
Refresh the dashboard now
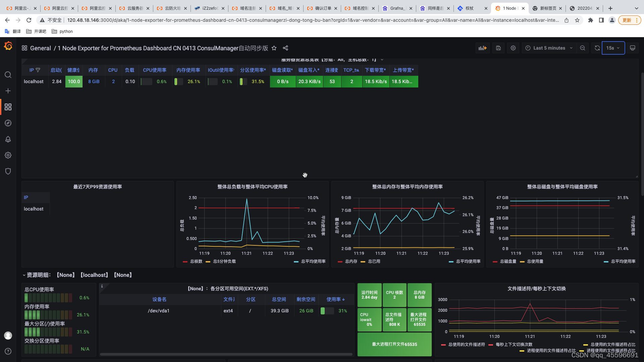point(597,48)
